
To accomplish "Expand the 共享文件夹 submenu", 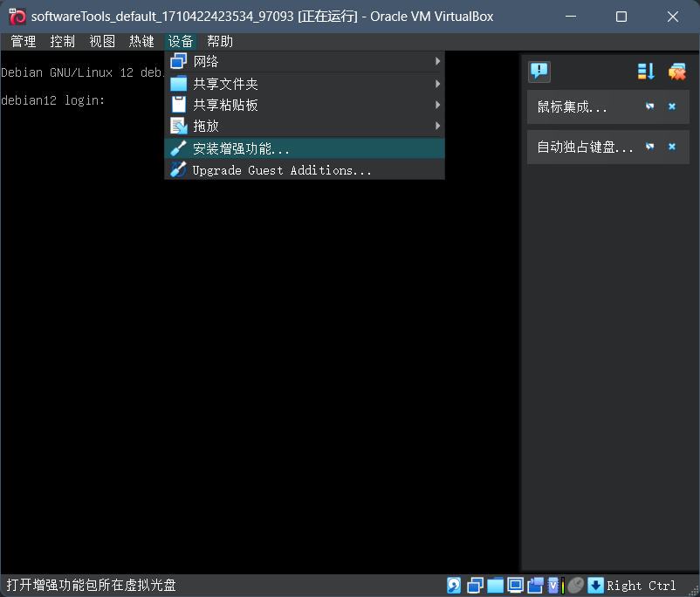I will (304, 84).
